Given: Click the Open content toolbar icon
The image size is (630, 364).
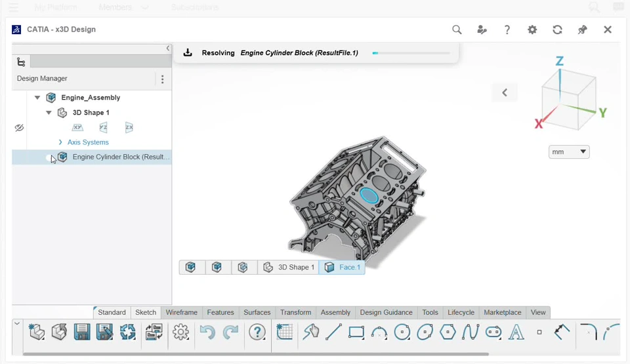Looking at the screenshot, I should tap(59, 333).
